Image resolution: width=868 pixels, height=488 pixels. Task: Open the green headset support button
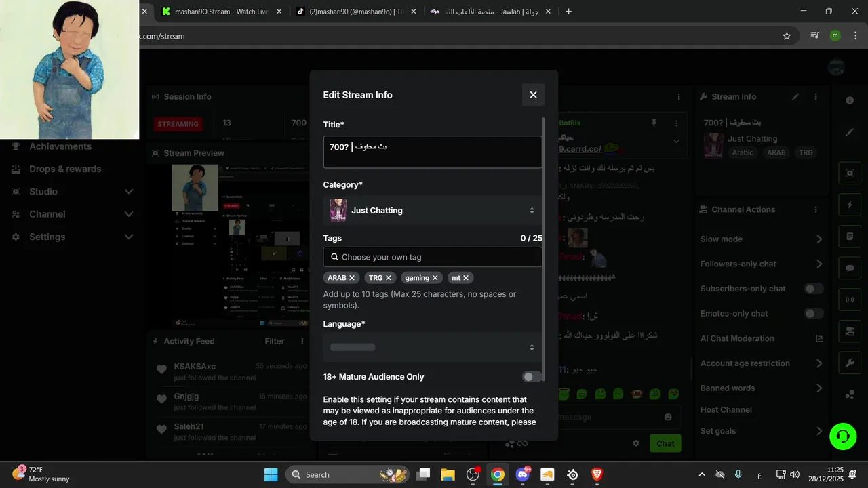[843, 436]
